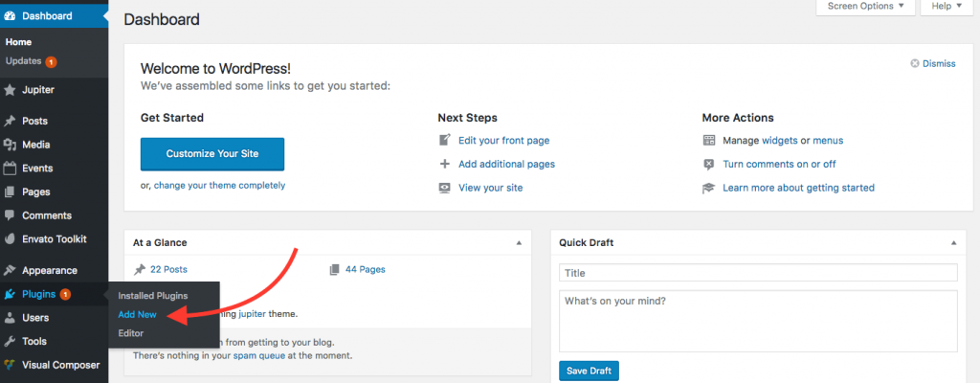Click the menus link

pos(828,140)
